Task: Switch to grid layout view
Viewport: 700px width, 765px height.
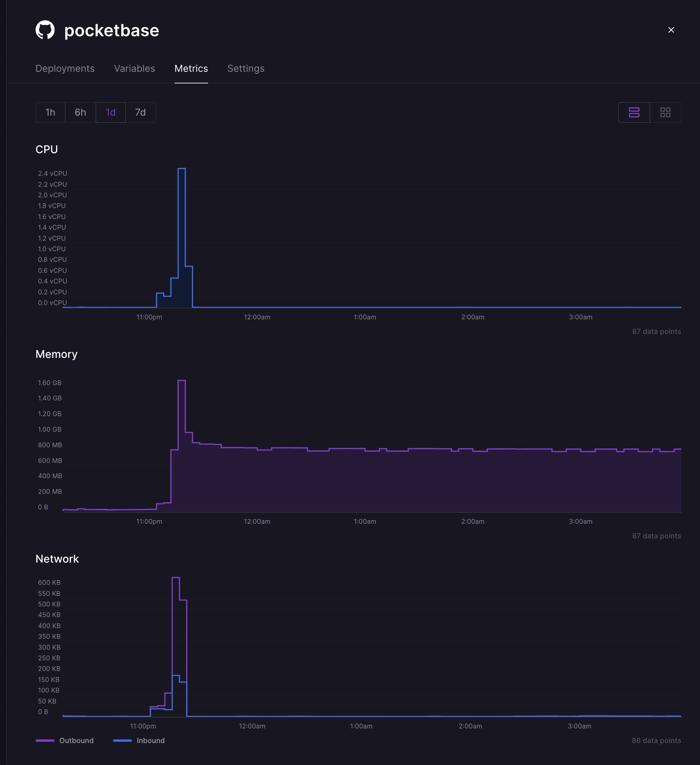Action: point(665,112)
